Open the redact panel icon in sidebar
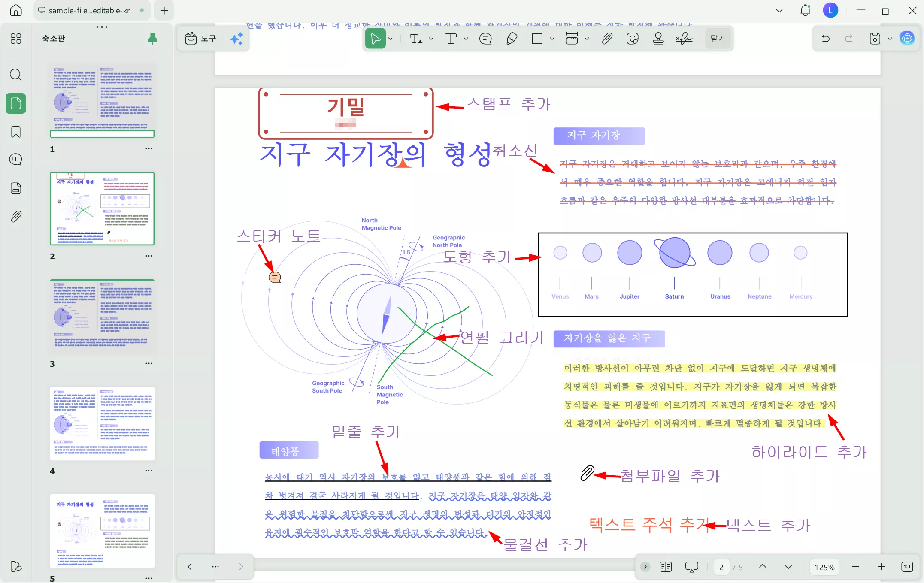The image size is (924, 583). coord(16,188)
